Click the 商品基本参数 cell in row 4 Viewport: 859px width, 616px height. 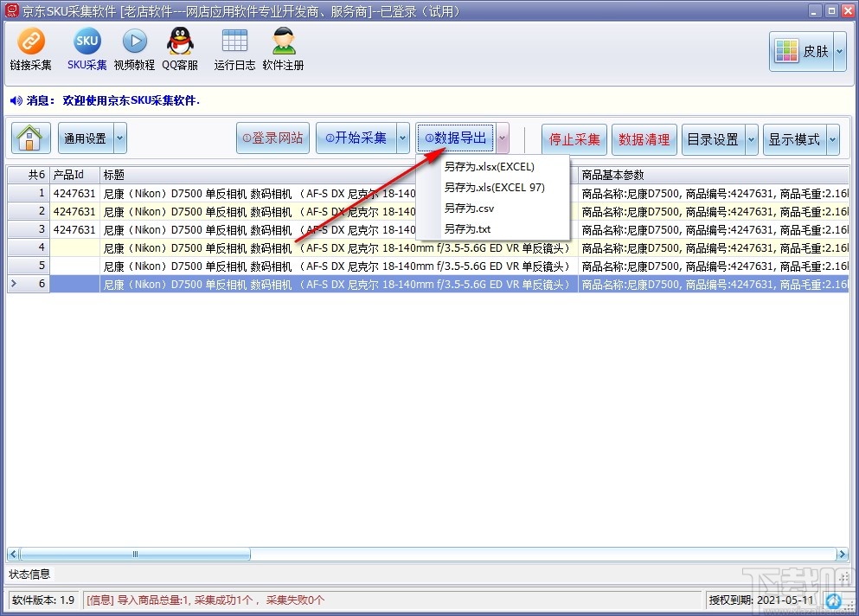[x=714, y=247]
